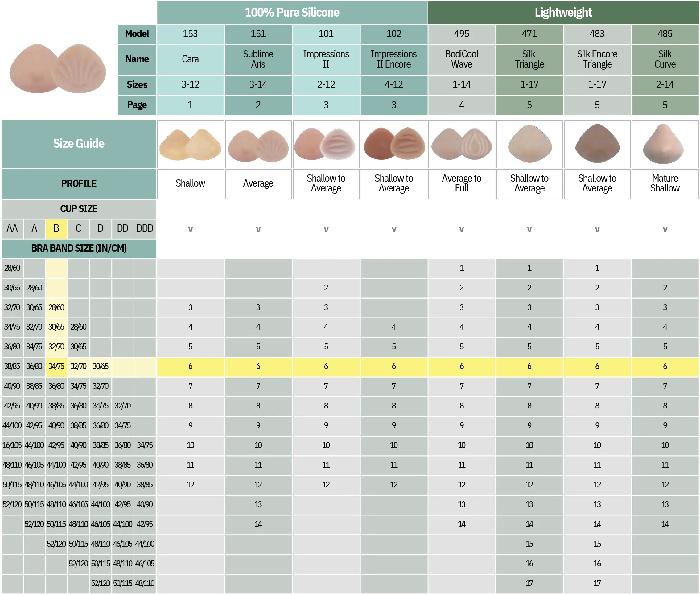The image size is (700, 595).
Task: Click the Size Guide heading
Action: pyautogui.click(x=79, y=144)
